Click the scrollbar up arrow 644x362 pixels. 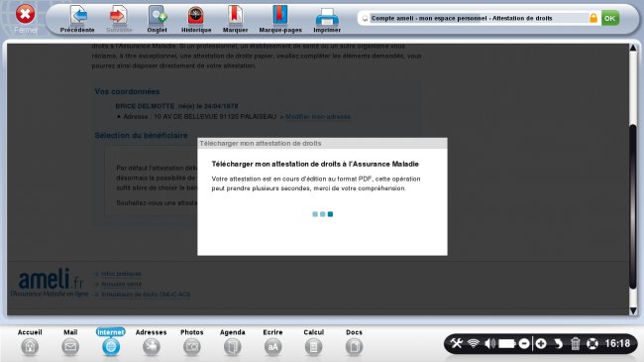[633, 49]
